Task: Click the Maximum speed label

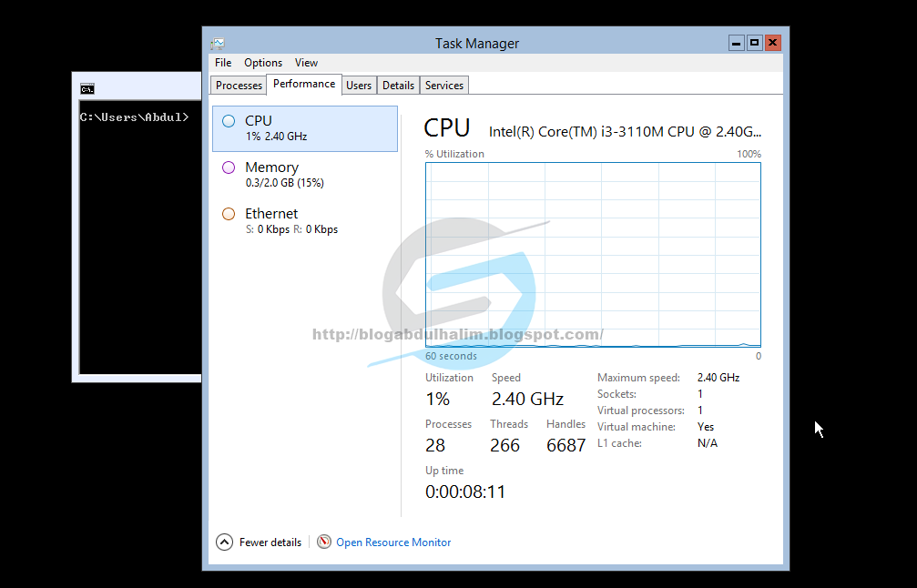Action: tap(638, 378)
